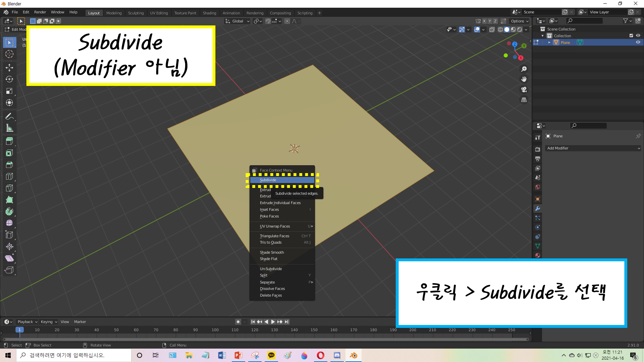The image size is (644, 362).
Task: Open the Global orientation dropdown
Action: (x=238, y=21)
